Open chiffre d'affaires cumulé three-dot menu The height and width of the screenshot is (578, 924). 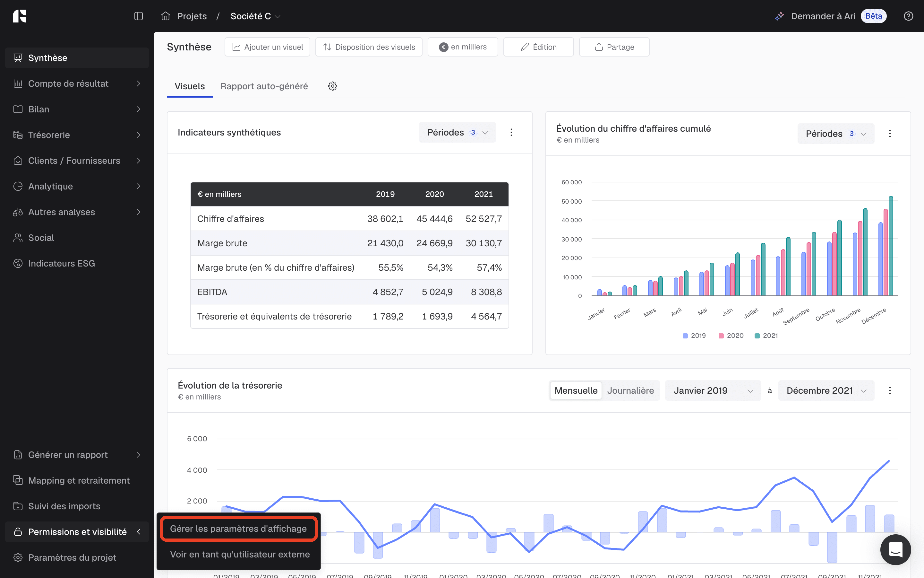(x=890, y=133)
